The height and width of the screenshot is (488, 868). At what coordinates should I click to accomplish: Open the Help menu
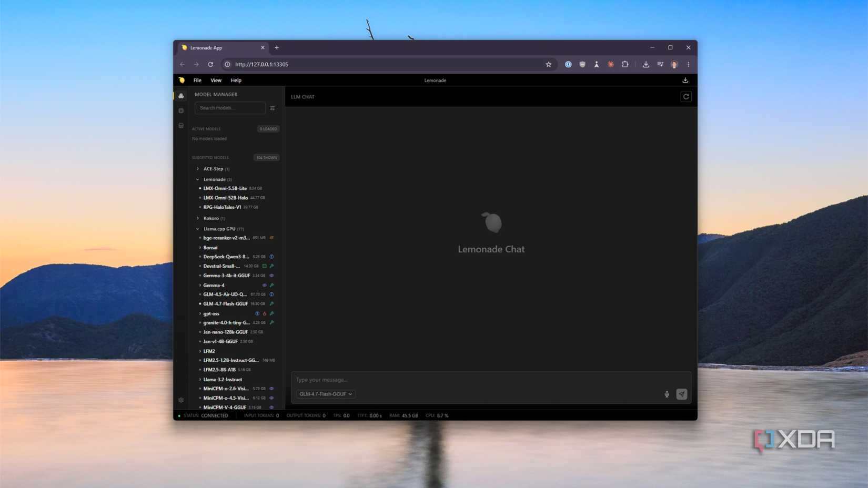[236, 80]
